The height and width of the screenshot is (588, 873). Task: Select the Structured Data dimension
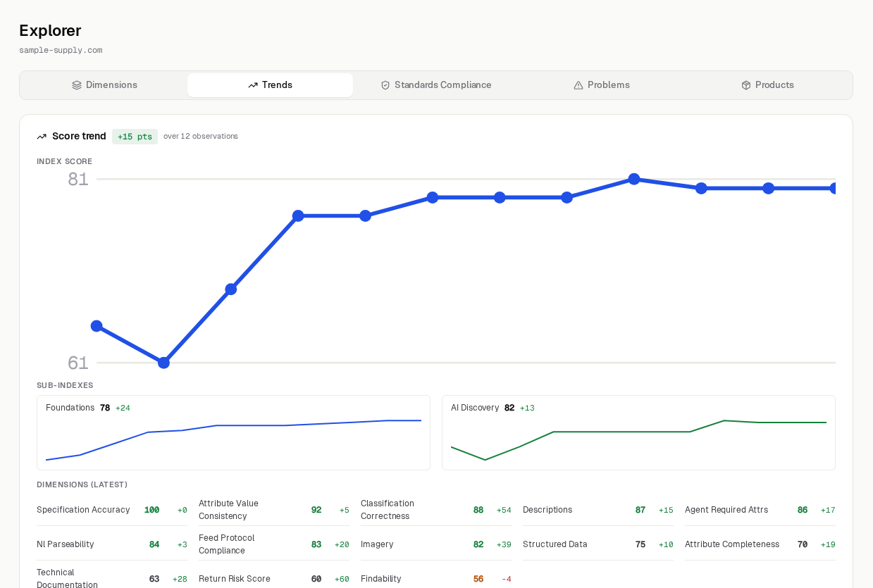(598, 544)
